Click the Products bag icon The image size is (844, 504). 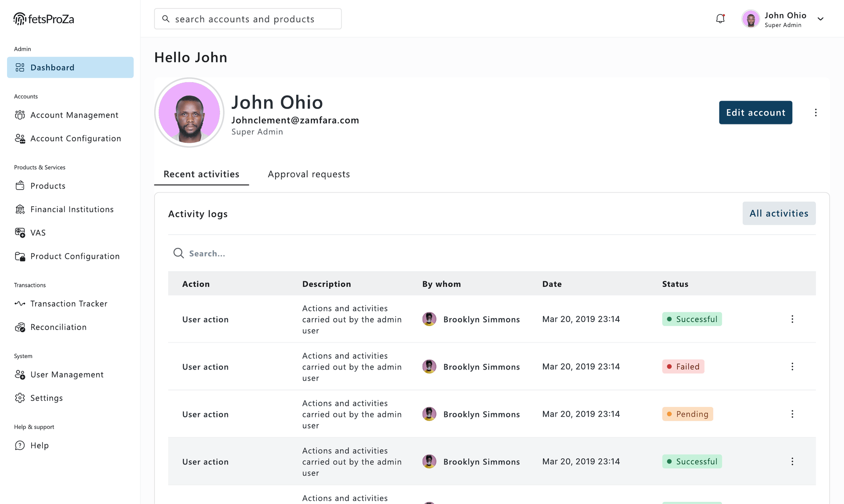(x=20, y=185)
